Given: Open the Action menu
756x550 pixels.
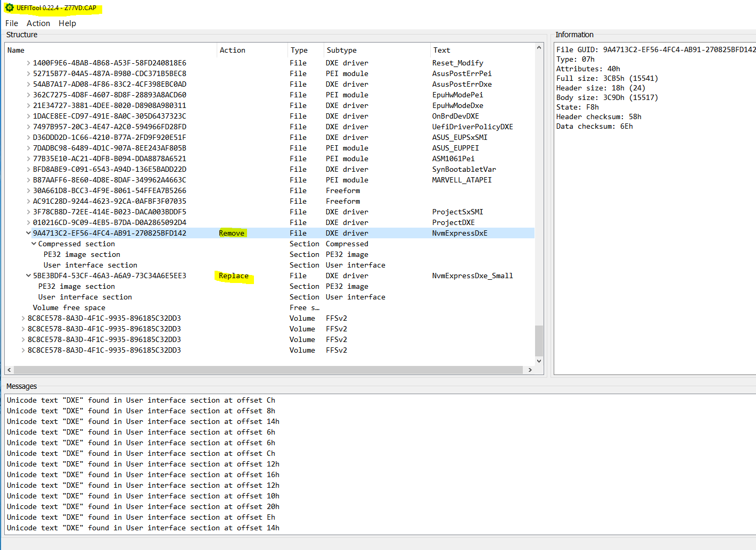Looking at the screenshot, I should point(38,23).
